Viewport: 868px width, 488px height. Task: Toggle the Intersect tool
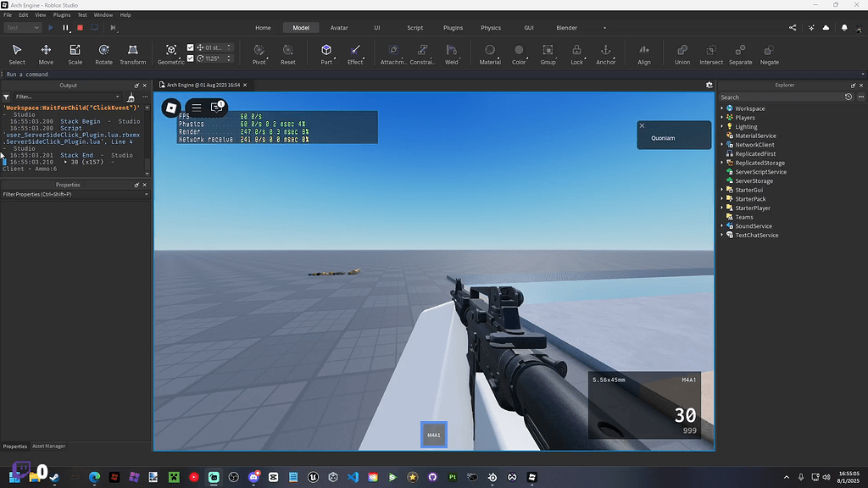coord(711,53)
